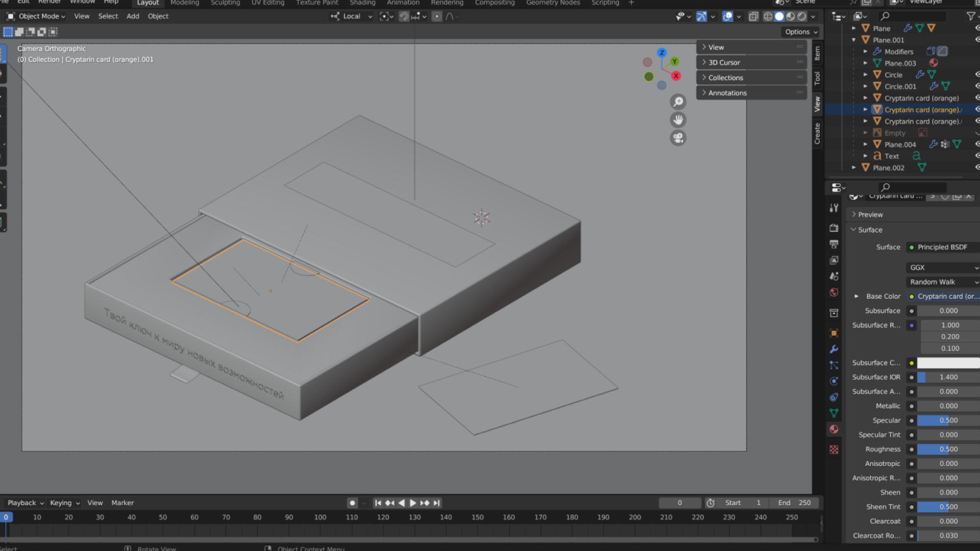The width and height of the screenshot is (980, 551).
Task: Open the Select menu in viewport header
Action: [108, 16]
